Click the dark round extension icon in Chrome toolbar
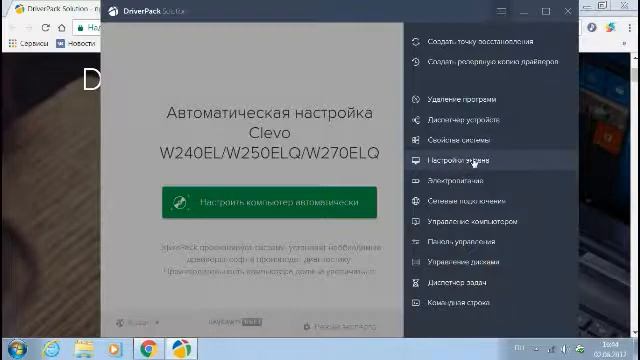The image size is (640, 360). [591, 28]
